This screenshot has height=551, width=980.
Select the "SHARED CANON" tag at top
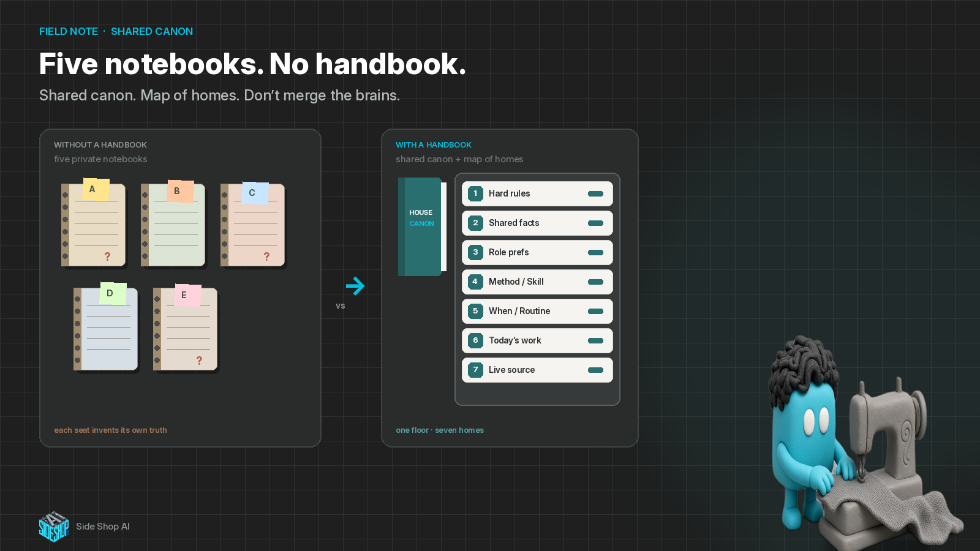[152, 31]
